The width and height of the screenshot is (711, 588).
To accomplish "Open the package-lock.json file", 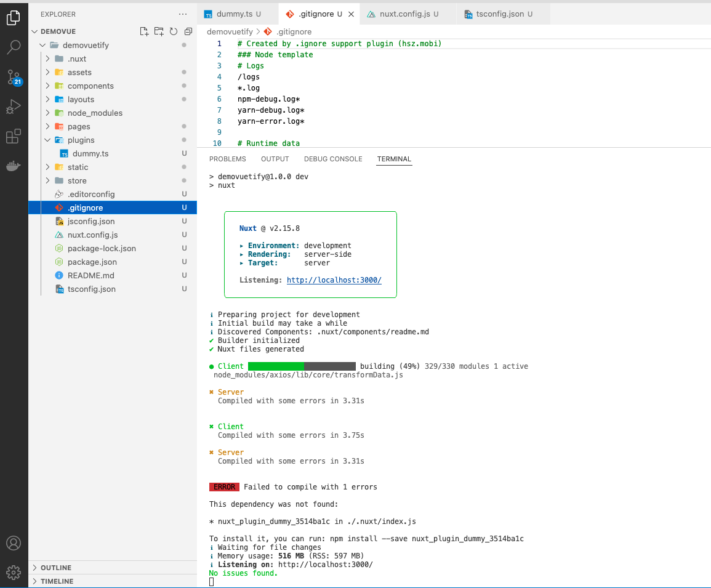I will [x=113, y=249].
